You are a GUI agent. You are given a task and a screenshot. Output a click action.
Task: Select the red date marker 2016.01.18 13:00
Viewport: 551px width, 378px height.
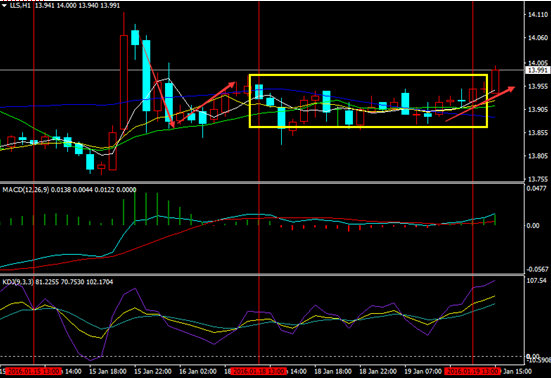click(x=259, y=371)
